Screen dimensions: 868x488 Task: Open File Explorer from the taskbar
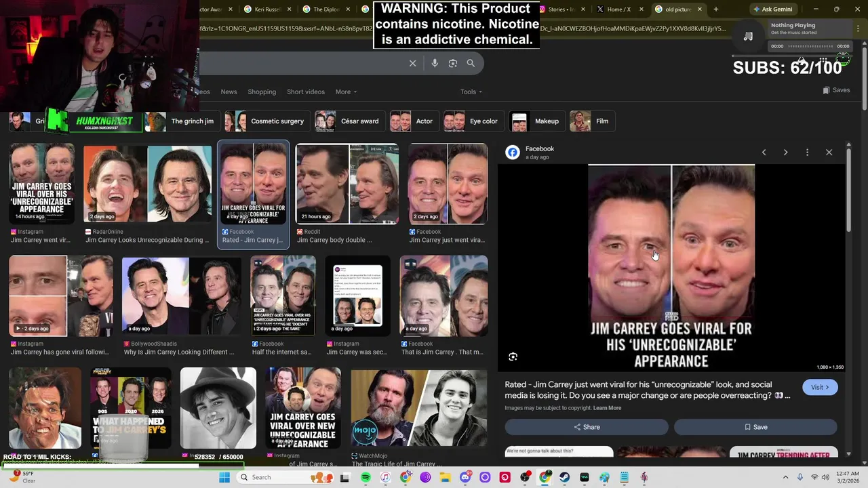coord(445,477)
